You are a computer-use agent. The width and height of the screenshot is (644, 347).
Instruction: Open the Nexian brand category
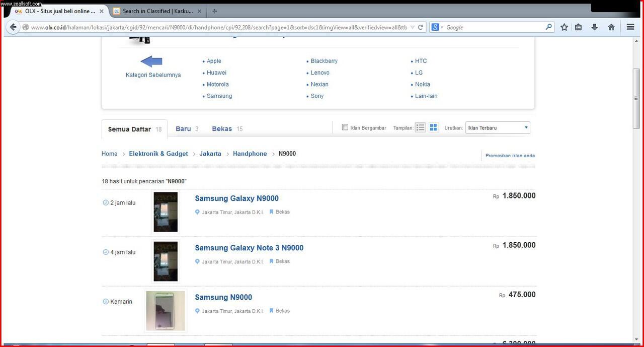319,84
